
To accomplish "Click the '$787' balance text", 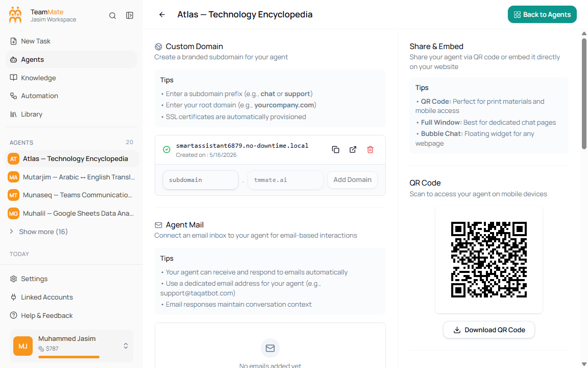I will pos(52,349).
